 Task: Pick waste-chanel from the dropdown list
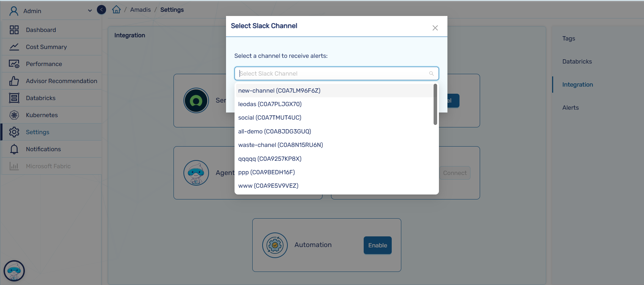[x=280, y=145]
